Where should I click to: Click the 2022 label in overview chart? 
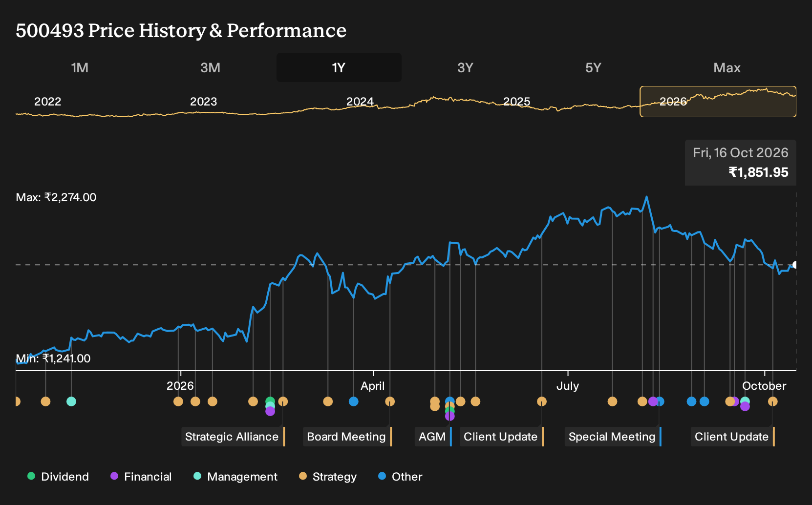pos(48,102)
